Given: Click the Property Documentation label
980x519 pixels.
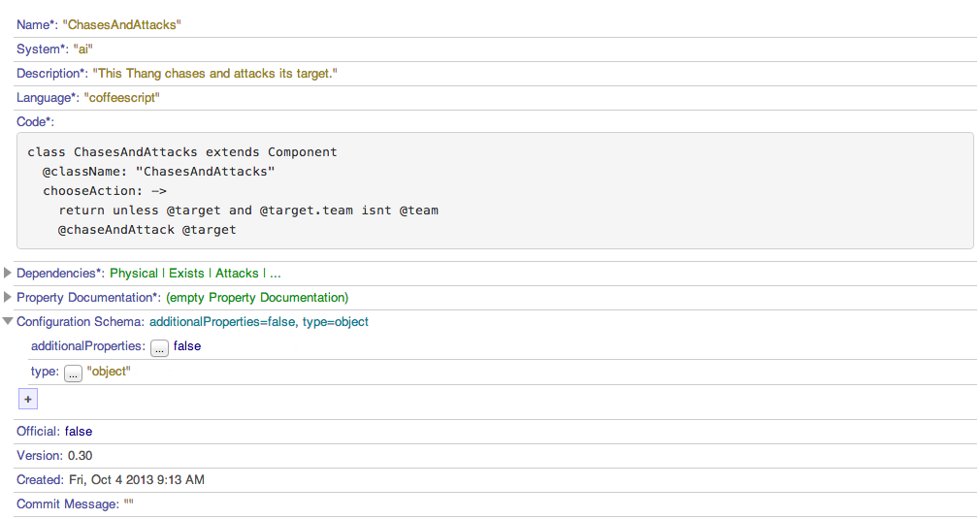Looking at the screenshot, I should coord(88,297).
